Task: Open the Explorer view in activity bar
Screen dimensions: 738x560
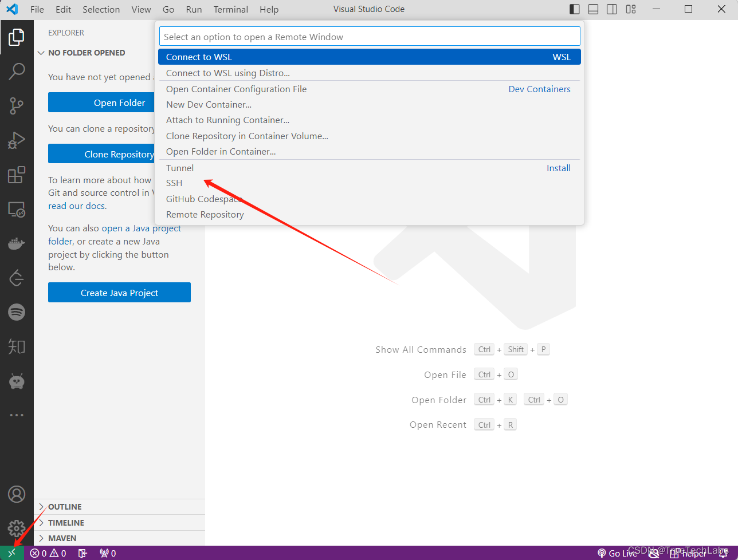Action: point(17,37)
